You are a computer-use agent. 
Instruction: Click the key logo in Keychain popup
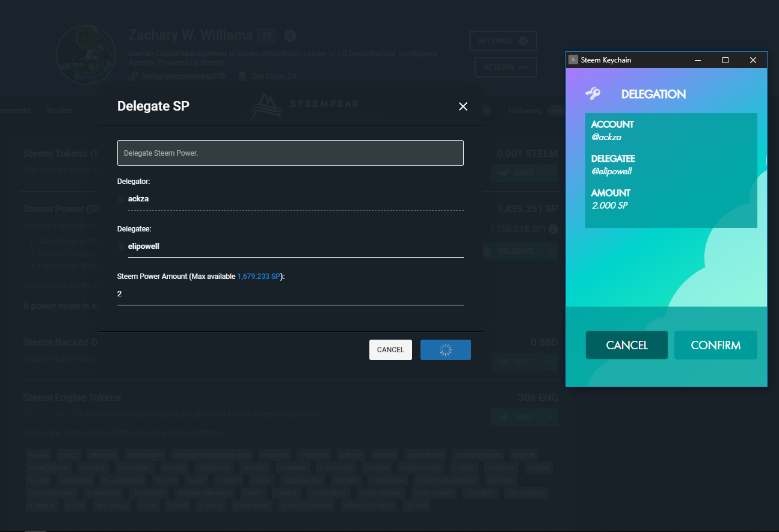(x=593, y=94)
